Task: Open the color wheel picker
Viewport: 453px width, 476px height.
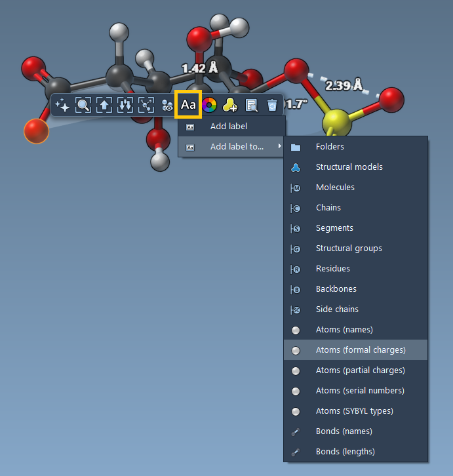Action: coord(209,105)
